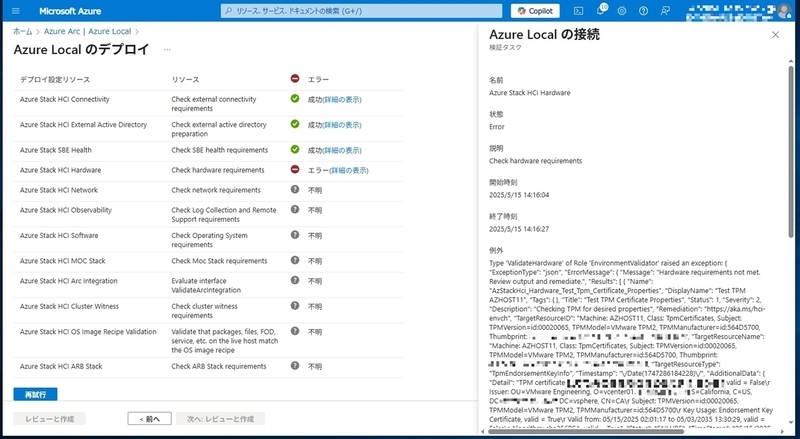Click the 再試行 retry button
The image size is (800, 439).
(x=35, y=394)
